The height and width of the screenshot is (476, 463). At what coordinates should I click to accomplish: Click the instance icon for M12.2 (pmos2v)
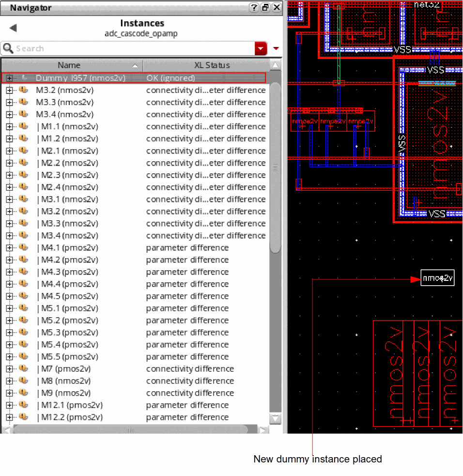(23, 417)
